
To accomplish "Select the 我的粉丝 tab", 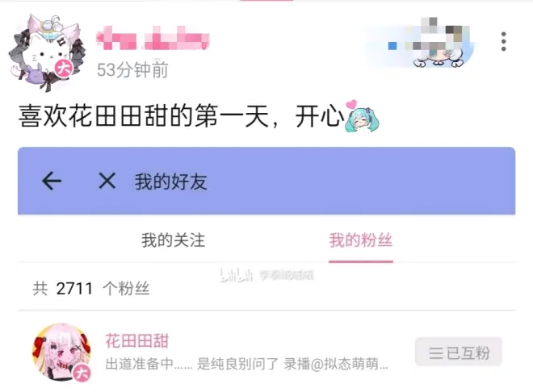I will click(x=361, y=240).
